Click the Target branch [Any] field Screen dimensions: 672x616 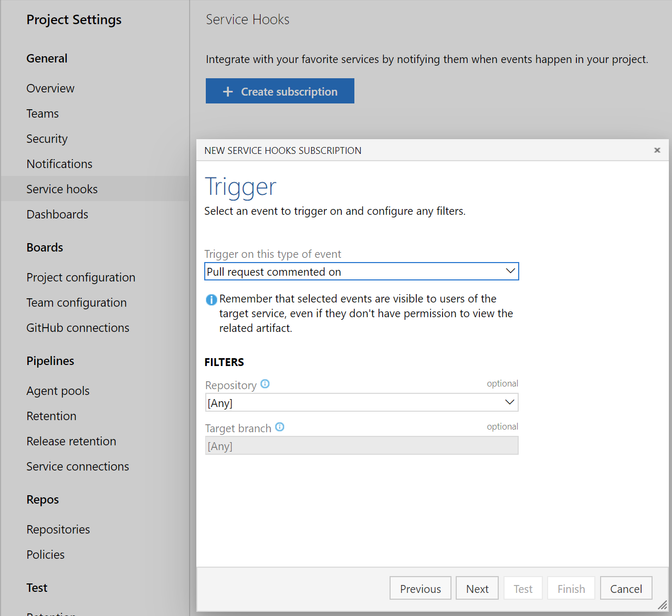coord(362,445)
